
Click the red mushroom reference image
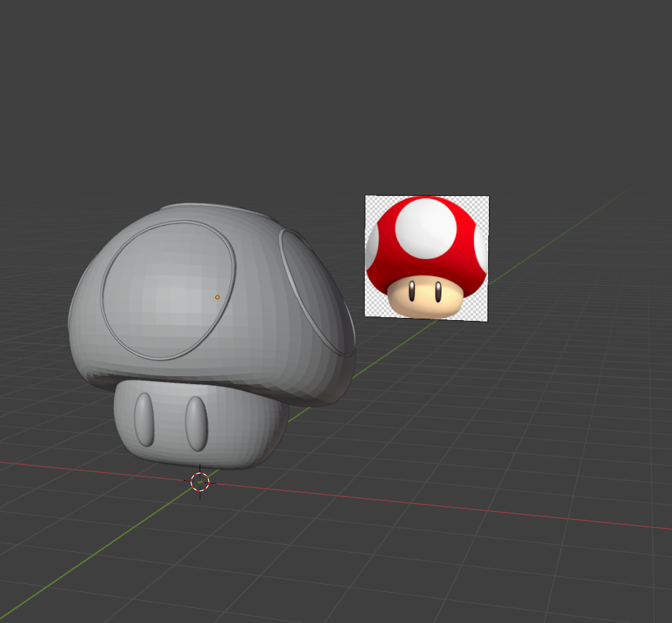426,258
